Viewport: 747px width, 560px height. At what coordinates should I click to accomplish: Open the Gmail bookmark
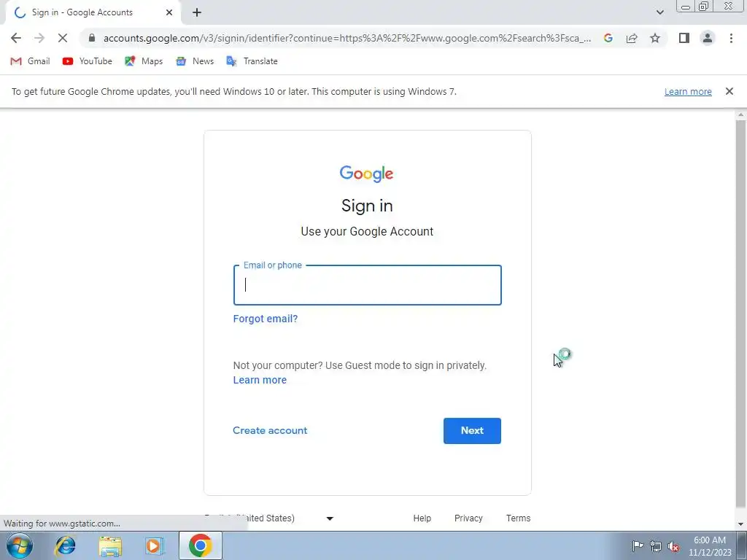tap(30, 61)
